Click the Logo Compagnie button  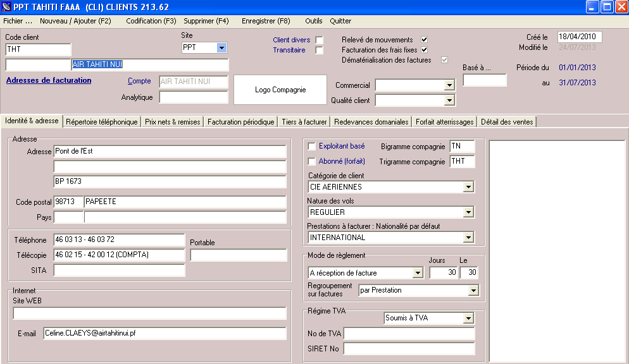point(280,90)
